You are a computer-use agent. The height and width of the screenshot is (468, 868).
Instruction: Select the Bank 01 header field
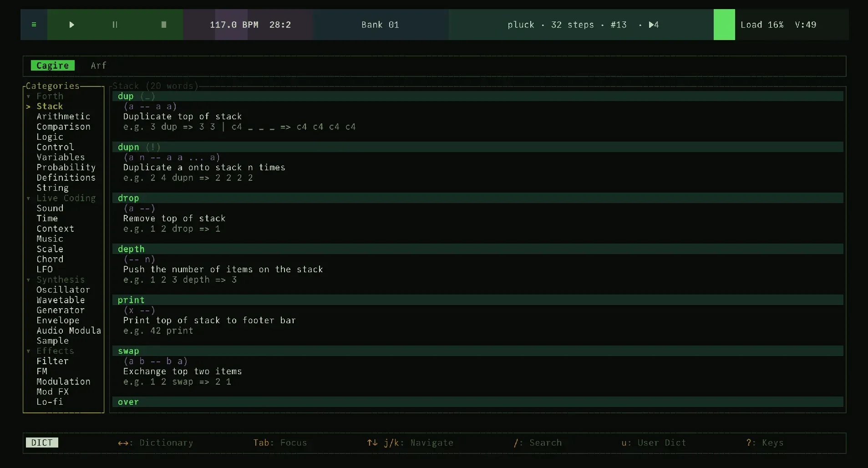(x=381, y=25)
